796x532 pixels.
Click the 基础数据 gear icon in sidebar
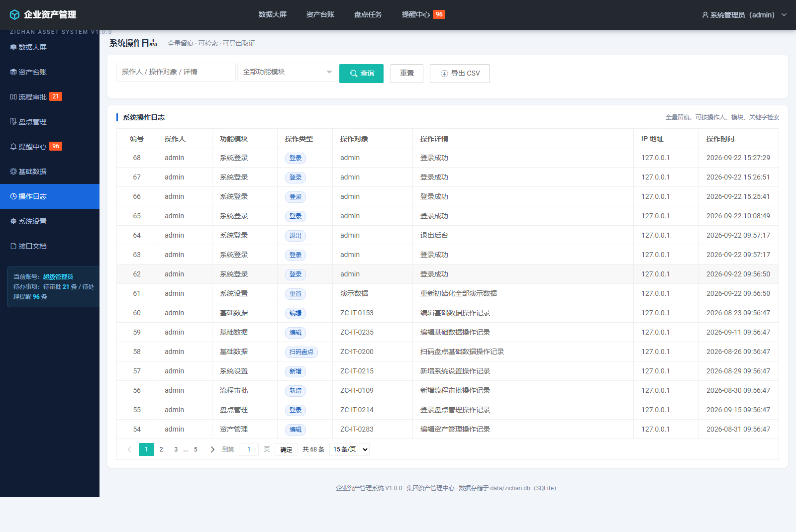click(x=13, y=172)
